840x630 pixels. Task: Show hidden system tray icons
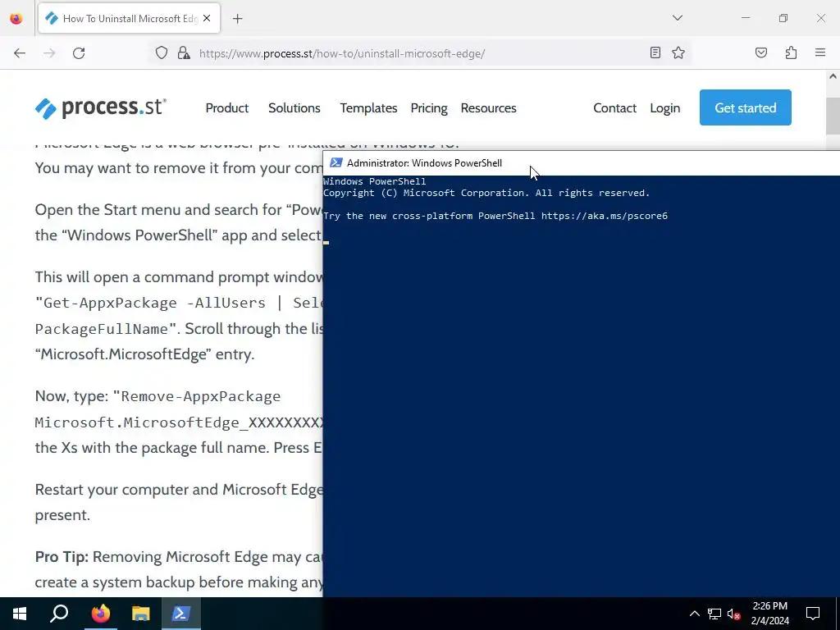pyautogui.click(x=694, y=614)
